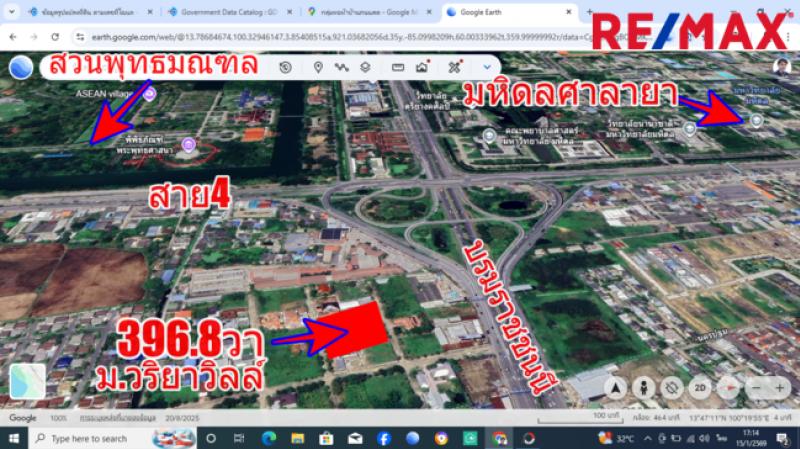800x449 pixels.
Task: Launch Microsoft Edge from the taskbar
Action: 268,438
